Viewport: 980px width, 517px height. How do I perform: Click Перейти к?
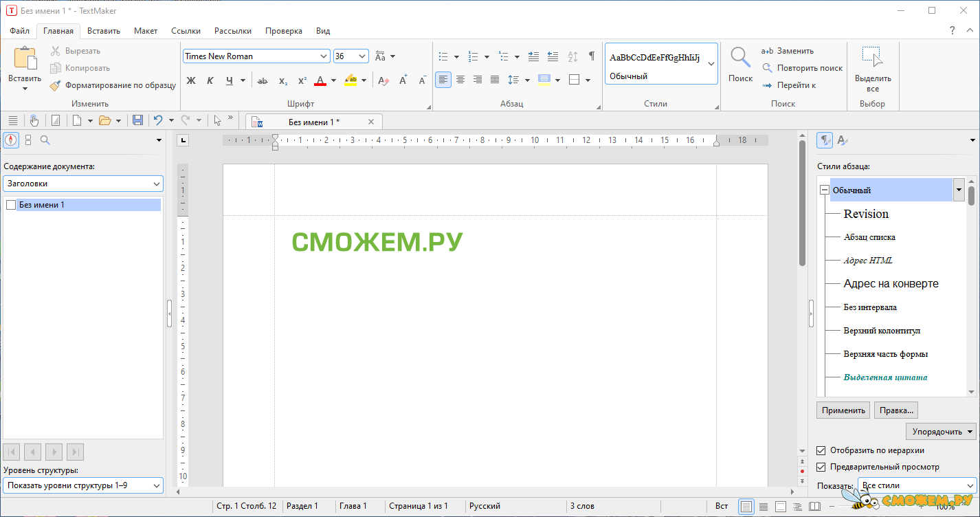click(789, 85)
